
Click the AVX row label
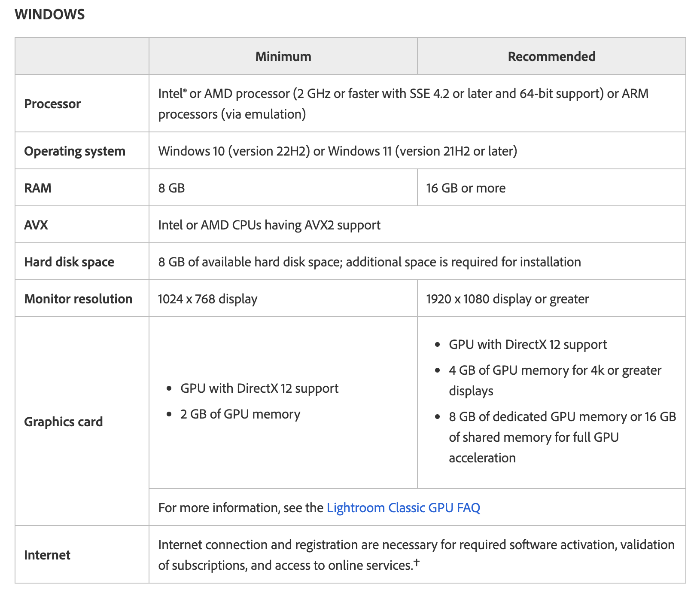coord(36,225)
